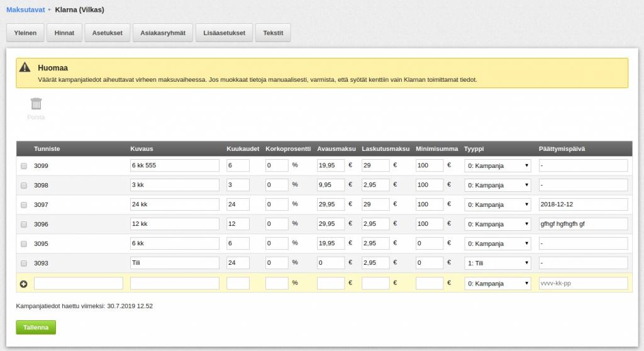The width and height of the screenshot is (644, 351).
Task: Open the Yleinen tab
Action: pyautogui.click(x=25, y=33)
